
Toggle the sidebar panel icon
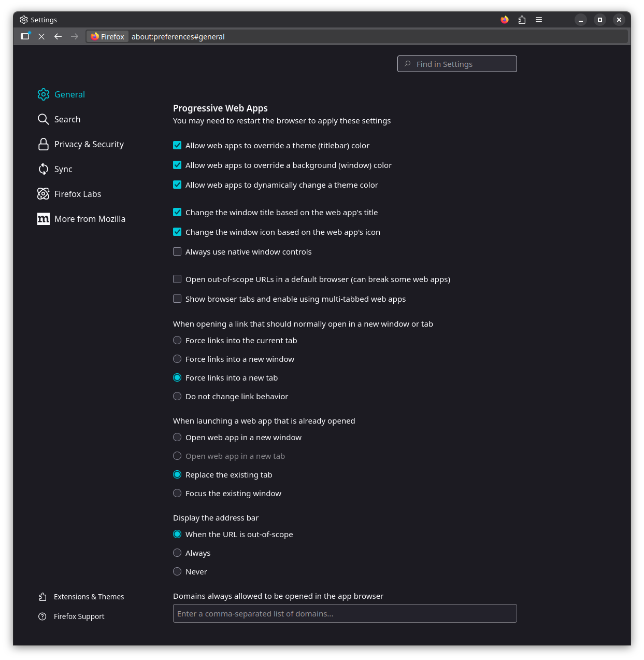click(25, 36)
